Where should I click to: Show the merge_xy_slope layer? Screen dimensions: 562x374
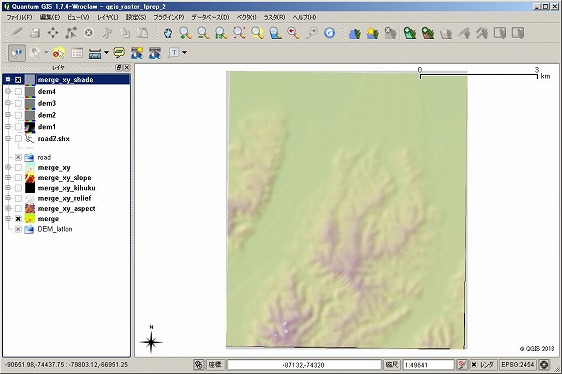pyautogui.click(x=18, y=178)
